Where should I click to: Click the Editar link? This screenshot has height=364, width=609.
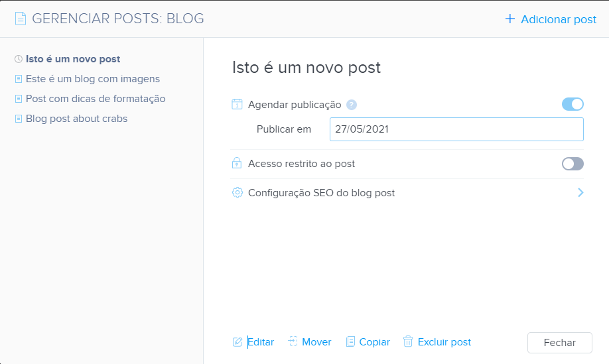pos(261,342)
